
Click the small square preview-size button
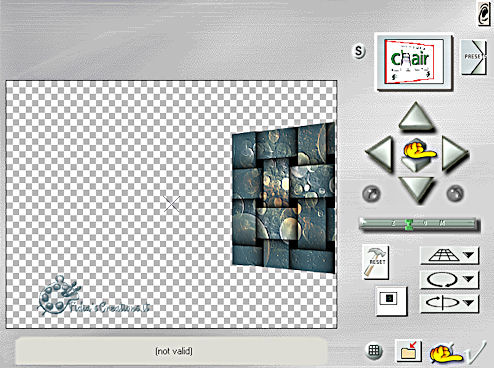[391, 299]
